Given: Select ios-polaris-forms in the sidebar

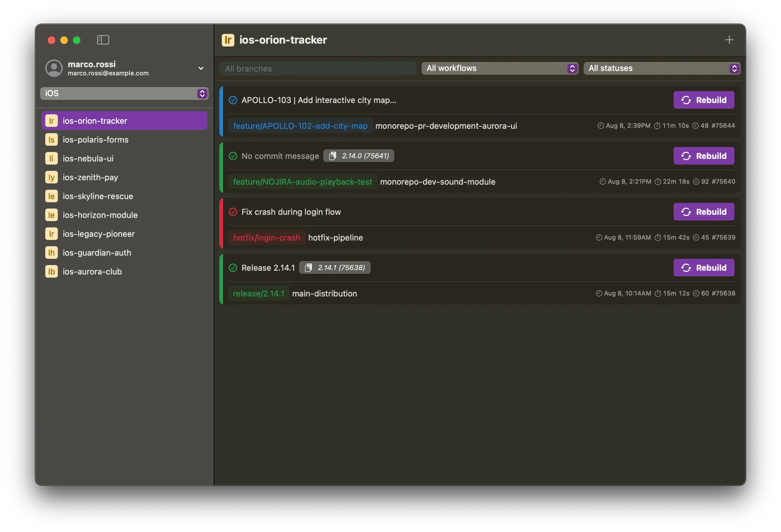Looking at the screenshot, I should click(124, 140).
